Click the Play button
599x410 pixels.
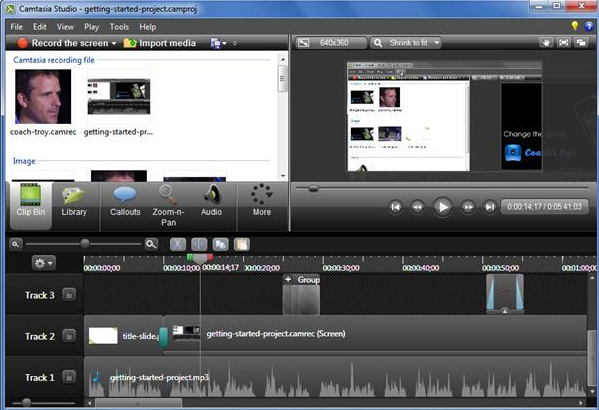(443, 207)
